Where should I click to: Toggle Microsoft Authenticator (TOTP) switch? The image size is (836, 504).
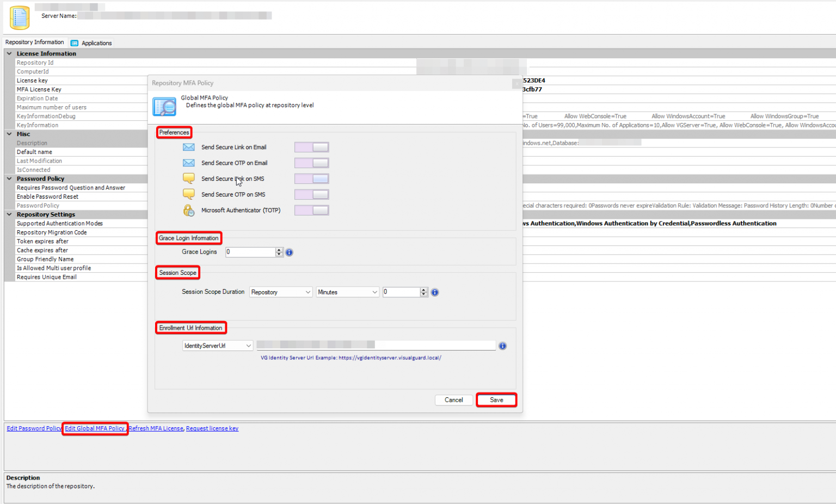click(x=311, y=211)
